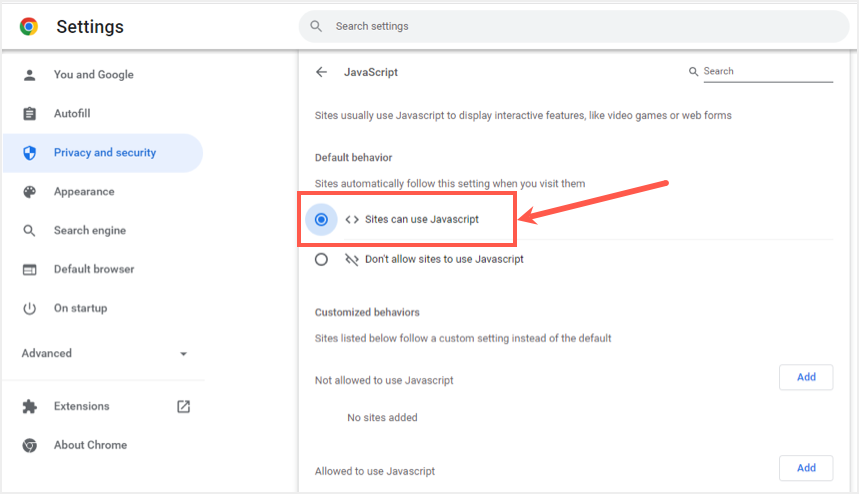Click the magnifier icon in Search settings bar
Screen dimensions: 859x494
(x=316, y=26)
